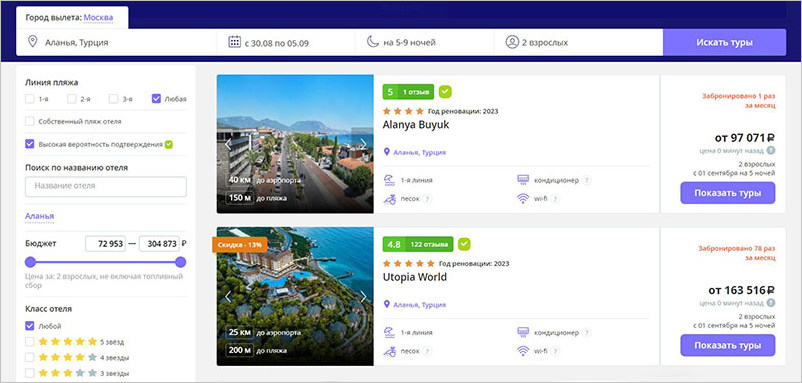This screenshot has height=383, width=802.
Task: Click the location pin icon beside Аланья, Турция
Action: (x=33, y=42)
